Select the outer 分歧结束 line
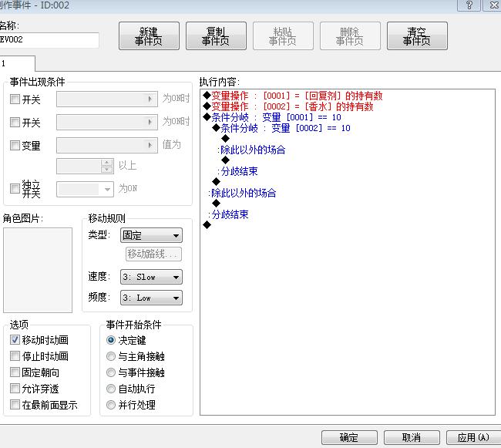This screenshot has width=501, height=448. [x=229, y=214]
